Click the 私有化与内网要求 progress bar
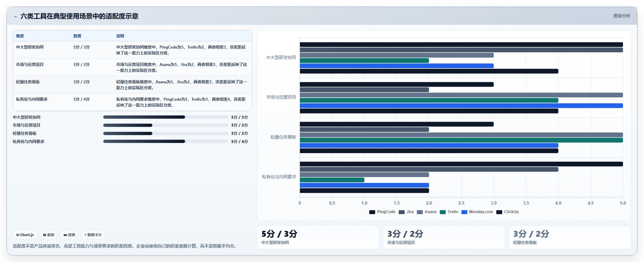The width and height of the screenshot is (644, 262). 166,142
